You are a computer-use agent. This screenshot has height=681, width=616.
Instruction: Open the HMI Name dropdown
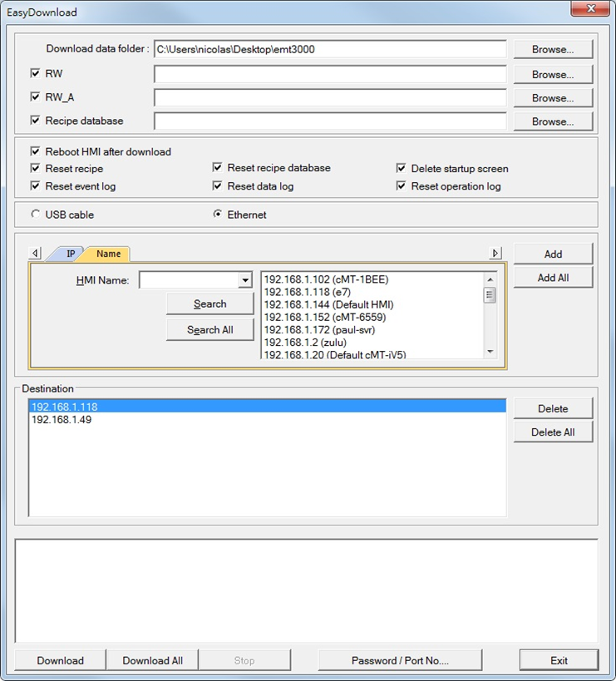tap(245, 280)
